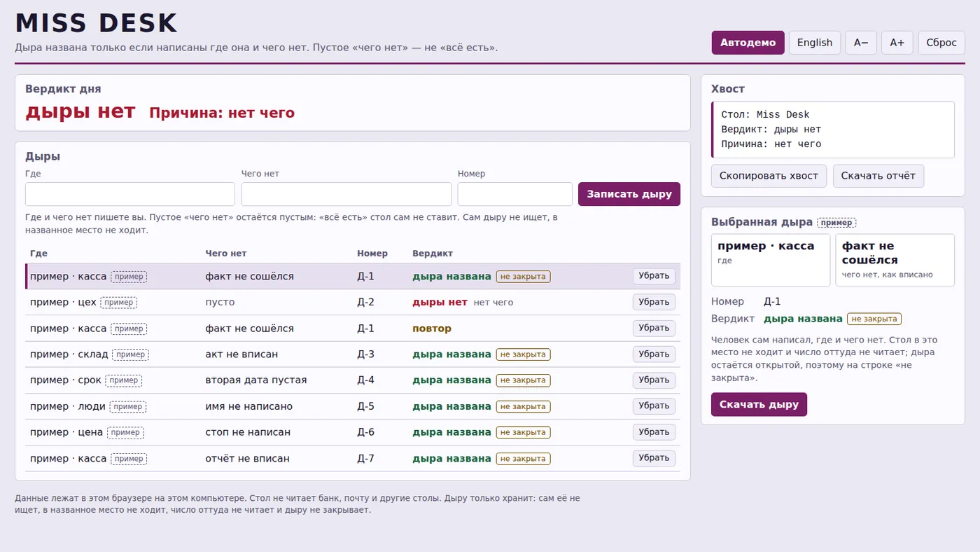Copy the tail with Скопировать хвост
Screen dimensions: 980x552
[769, 176]
